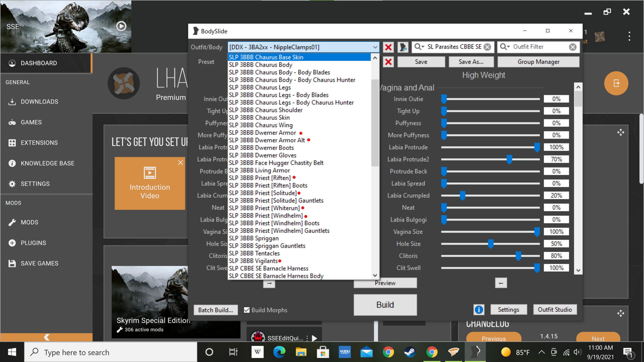The height and width of the screenshot is (362, 644).
Task: Adjust the Hole Size high weight slider
Action: (490, 244)
